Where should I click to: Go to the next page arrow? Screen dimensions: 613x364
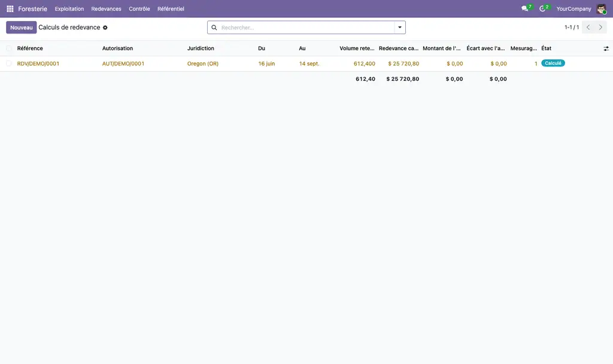[600, 28]
